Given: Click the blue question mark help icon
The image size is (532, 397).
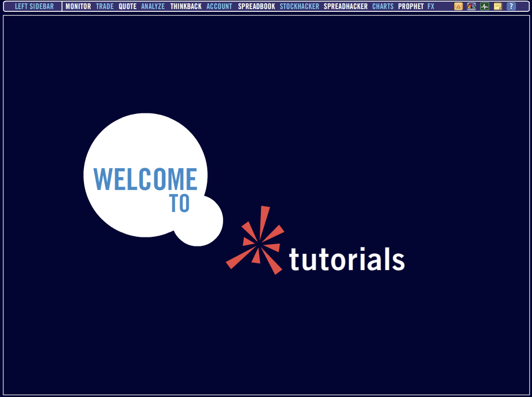Looking at the screenshot, I should (x=511, y=6).
